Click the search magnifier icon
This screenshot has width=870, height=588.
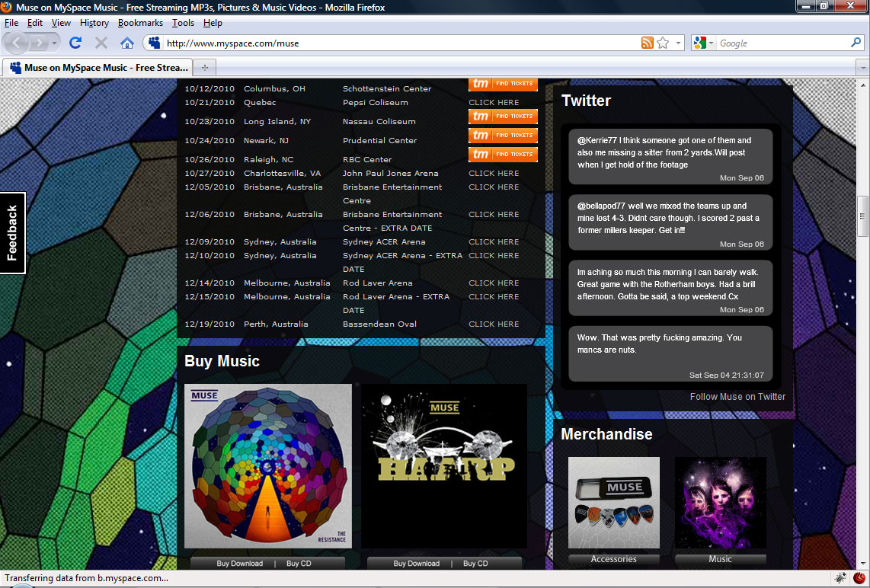click(x=856, y=42)
